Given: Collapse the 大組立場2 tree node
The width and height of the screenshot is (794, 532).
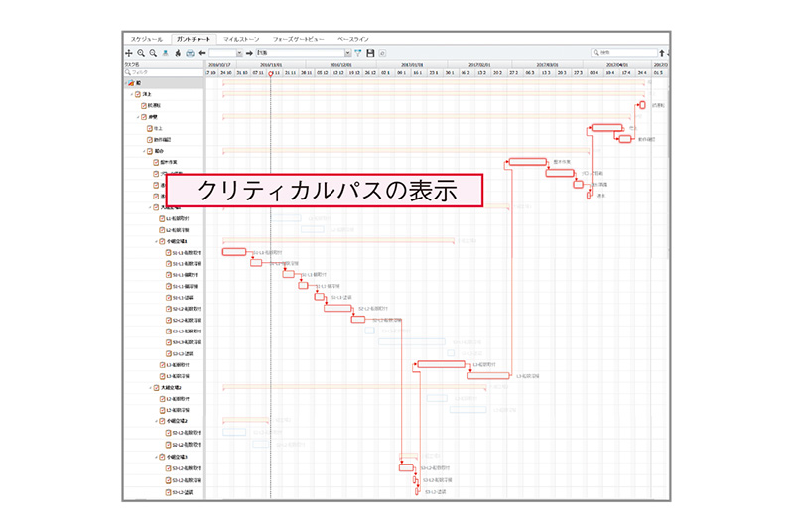Looking at the screenshot, I should click(x=150, y=388).
